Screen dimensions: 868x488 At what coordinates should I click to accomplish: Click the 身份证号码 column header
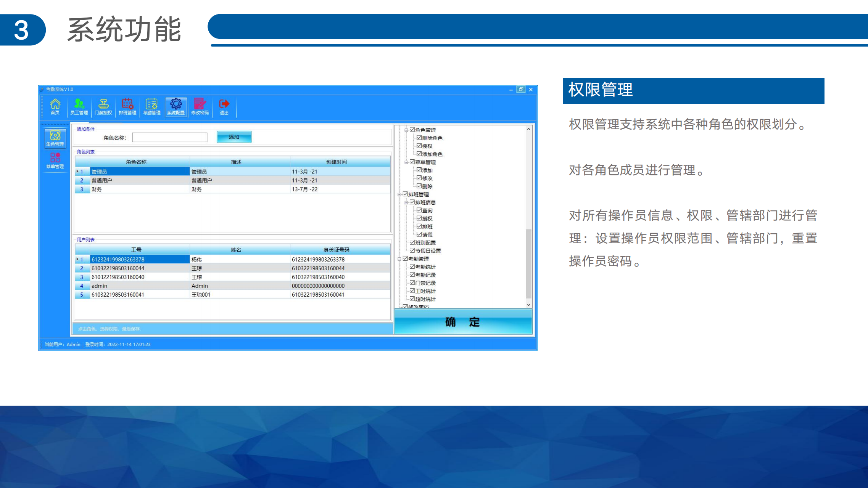(x=340, y=250)
